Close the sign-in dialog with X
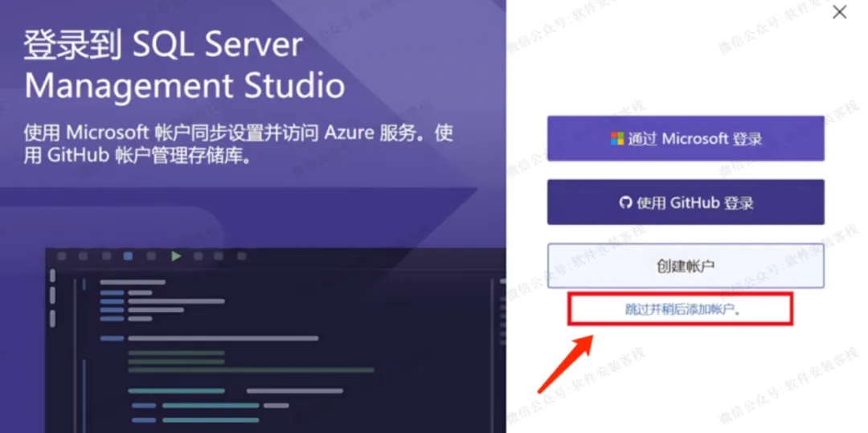The image size is (868, 433). click(839, 12)
